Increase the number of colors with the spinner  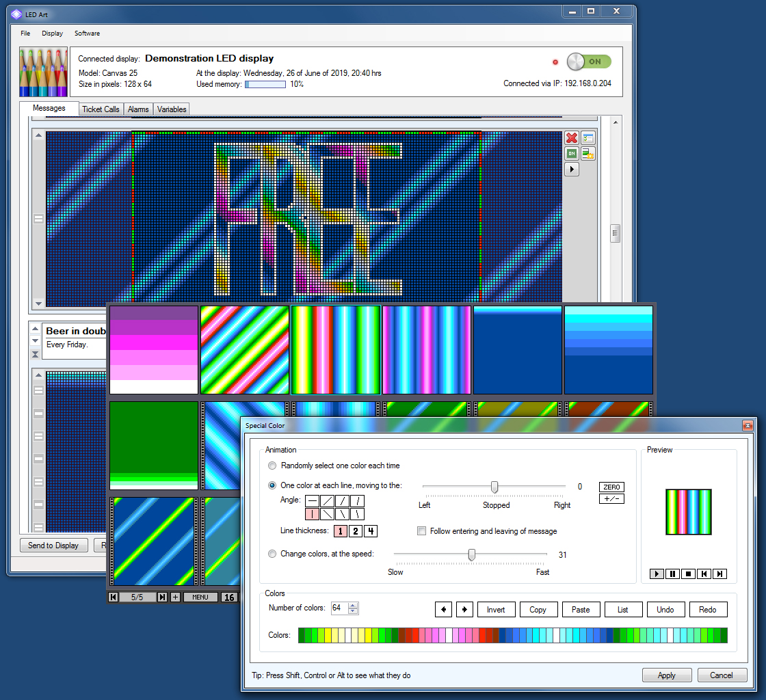(353, 606)
